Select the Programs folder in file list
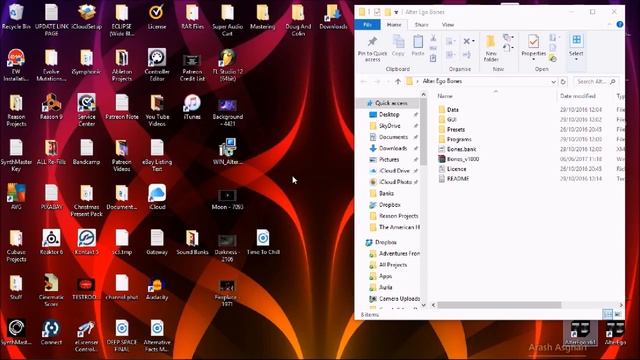Screen dimensions: 640x360 (459, 139)
